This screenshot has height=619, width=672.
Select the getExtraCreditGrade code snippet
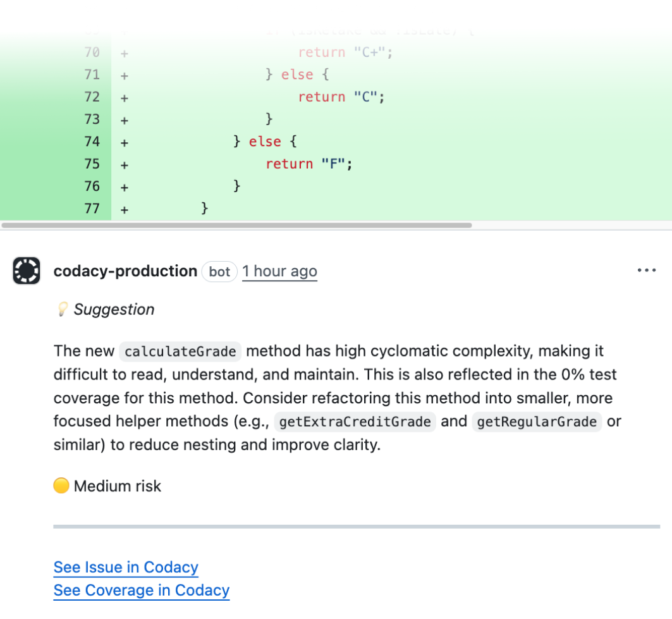point(355,422)
